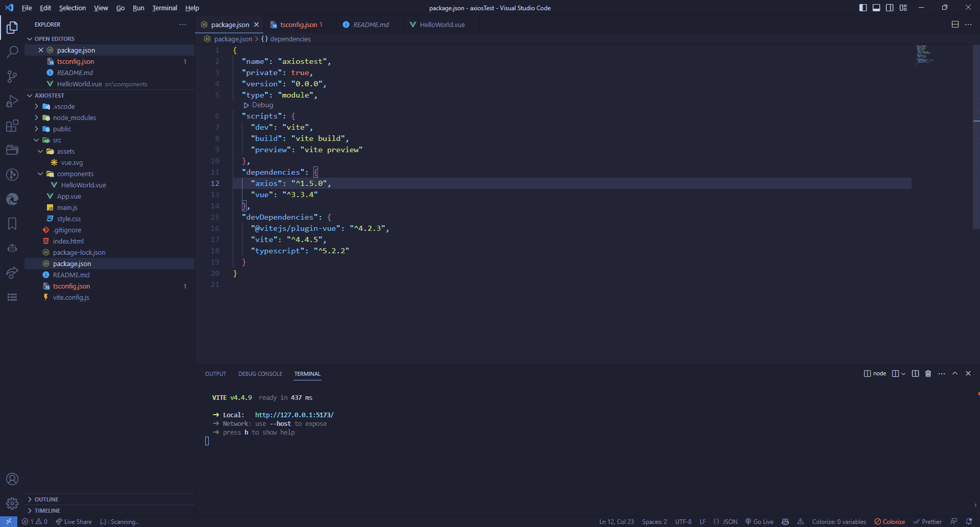Open the Explorer view in activity bar
The width and height of the screenshot is (980, 527).
click(x=12, y=27)
